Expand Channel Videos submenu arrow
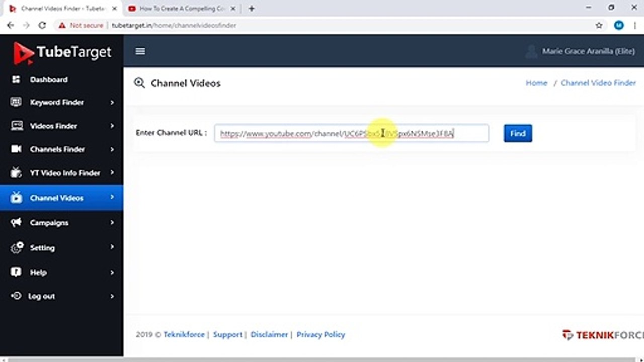644x362 pixels. pyautogui.click(x=112, y=197)
